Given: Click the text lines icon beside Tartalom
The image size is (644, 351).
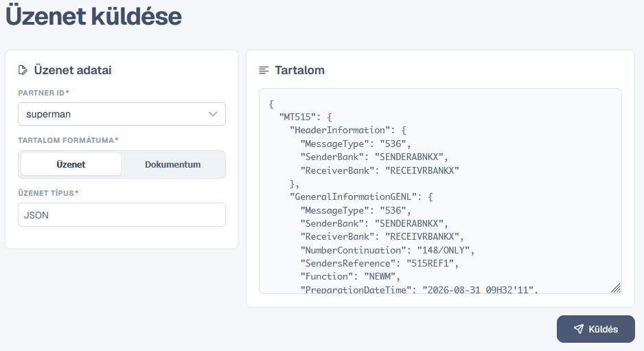Looking at the screenshot, I should pos(264,70).
